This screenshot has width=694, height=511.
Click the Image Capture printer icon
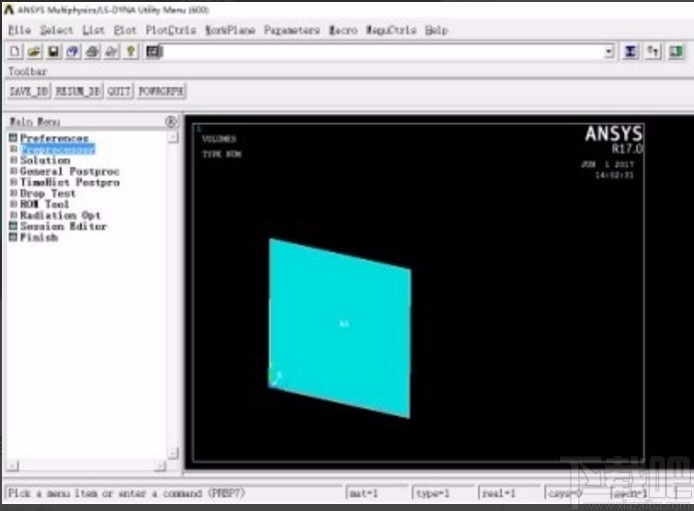pyautogui.click(x=92, y=52)
